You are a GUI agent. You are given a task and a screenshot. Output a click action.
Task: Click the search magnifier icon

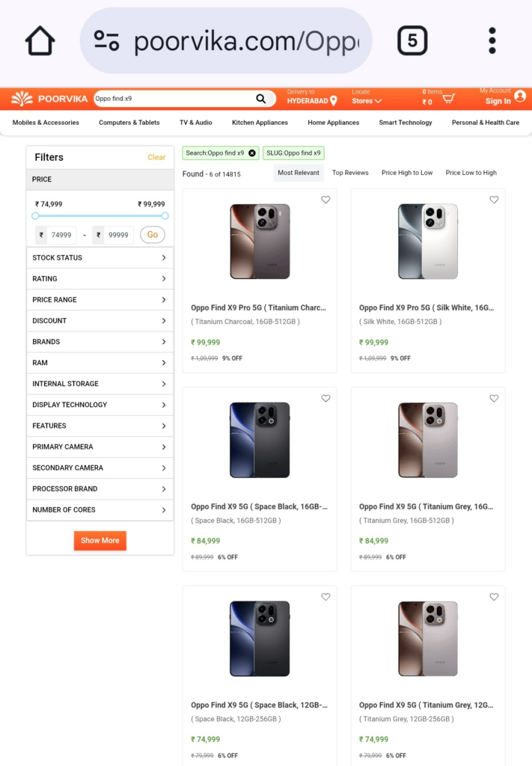point(260,98)
